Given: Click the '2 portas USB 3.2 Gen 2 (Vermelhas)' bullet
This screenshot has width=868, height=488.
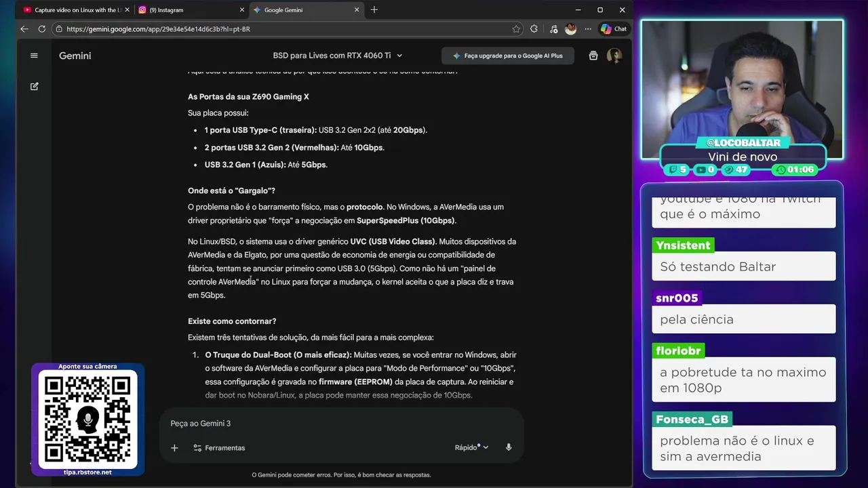Looking at the screenshot, I should (294, 148).
